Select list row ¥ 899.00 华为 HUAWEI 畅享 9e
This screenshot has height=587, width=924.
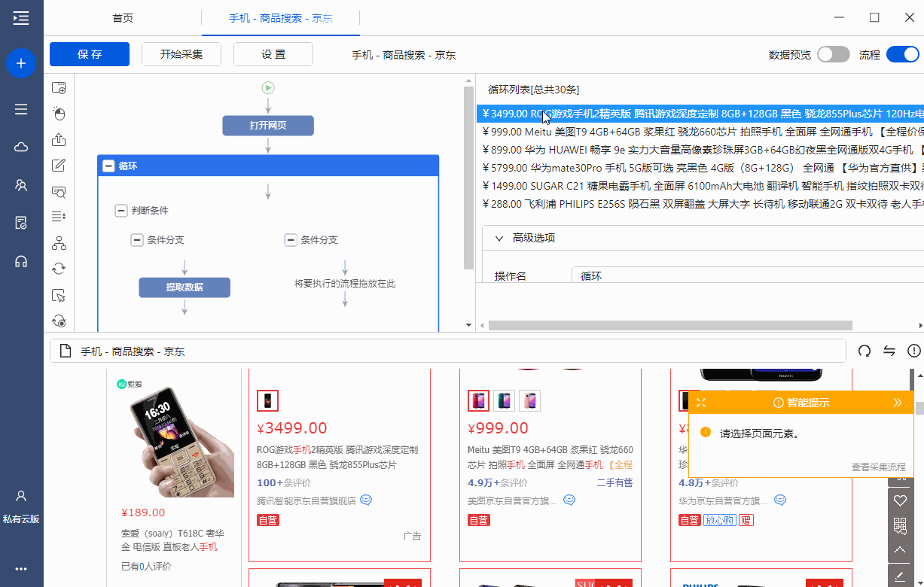(700, 150)
